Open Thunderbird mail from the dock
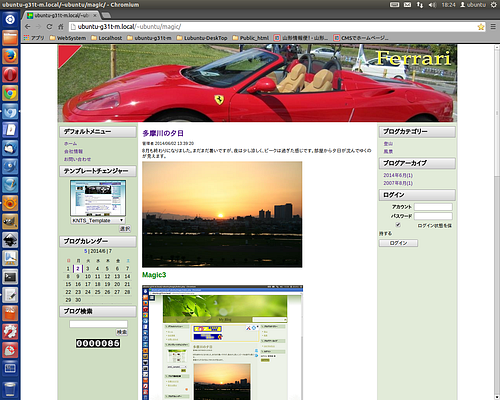Image resolution: width=500 pixels, height=400 pixels. tap(10, 148)
